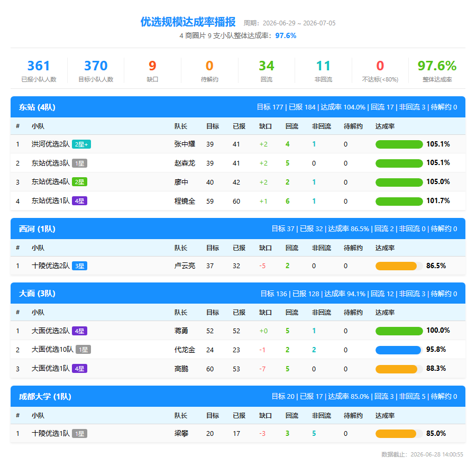The height and width of the screenshot is (475, 476).
Task: Select the 成都大学 (1队) section header
Action: (238, 396)
